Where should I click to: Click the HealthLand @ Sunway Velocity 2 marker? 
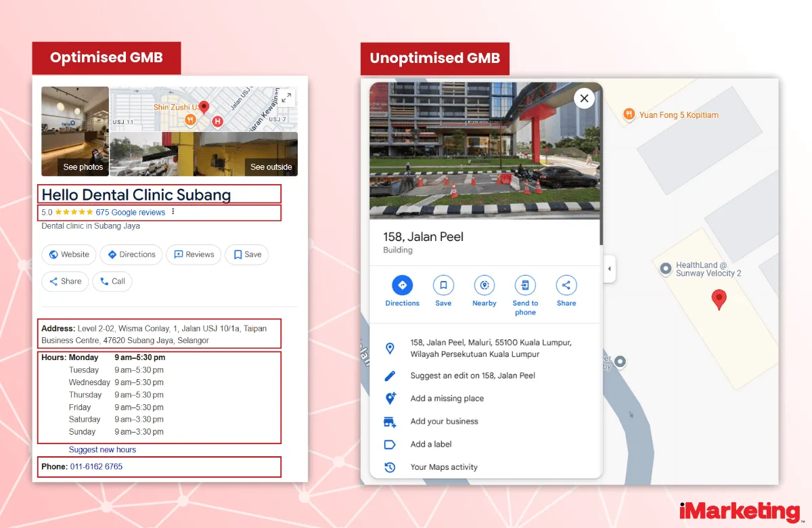point(666,269)
